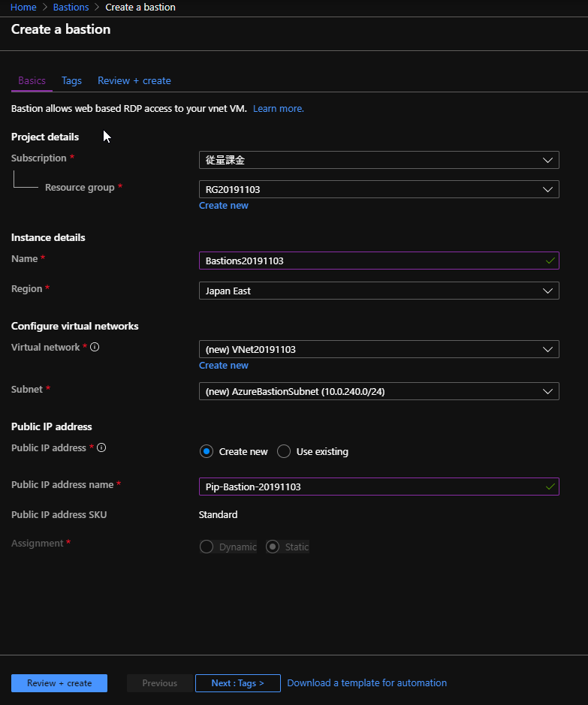
Task: Open the Subscription dropdown
Action: pos(379,160)
